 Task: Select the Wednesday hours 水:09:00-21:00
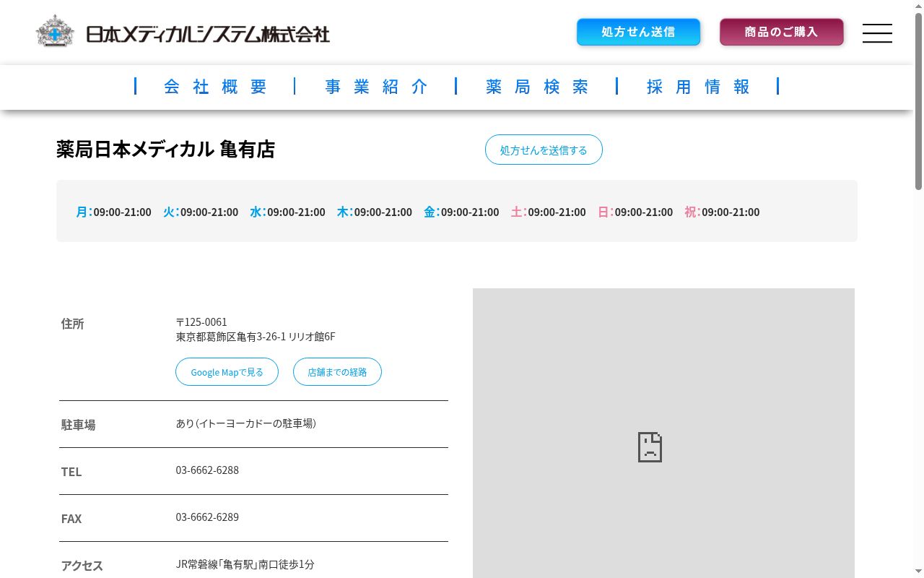click(287, 212)
